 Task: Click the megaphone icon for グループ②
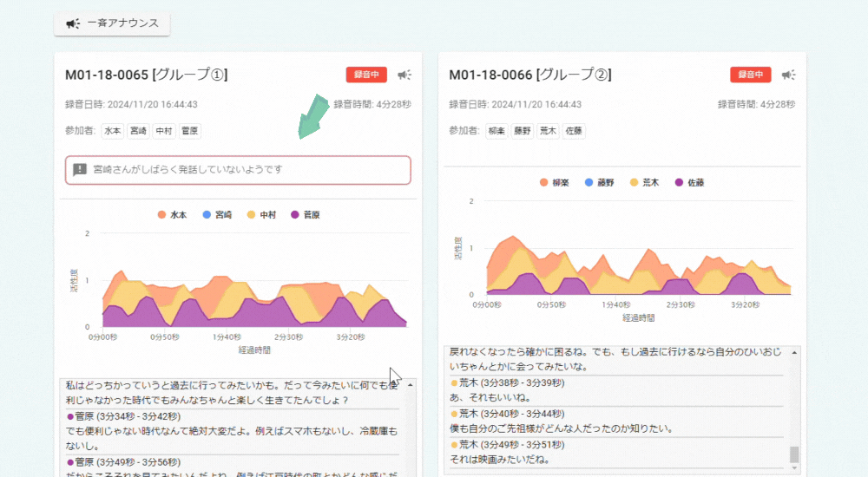[788, 75]
